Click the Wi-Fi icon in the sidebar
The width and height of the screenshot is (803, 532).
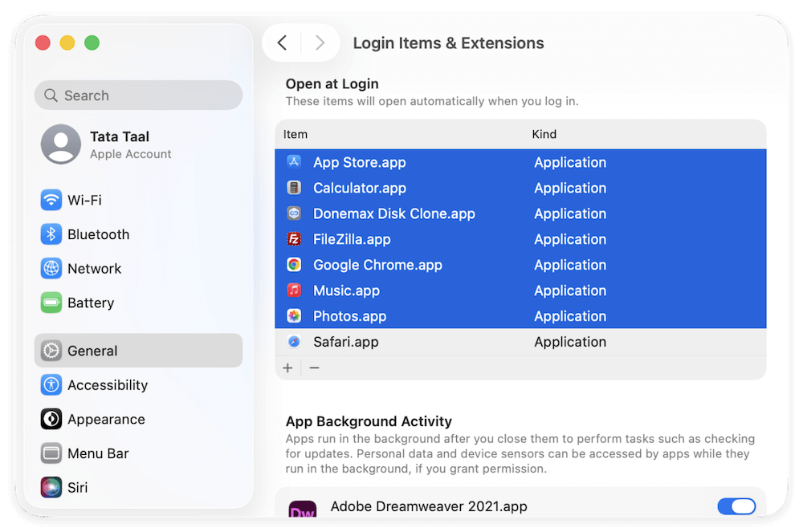(x=51, y=200)
